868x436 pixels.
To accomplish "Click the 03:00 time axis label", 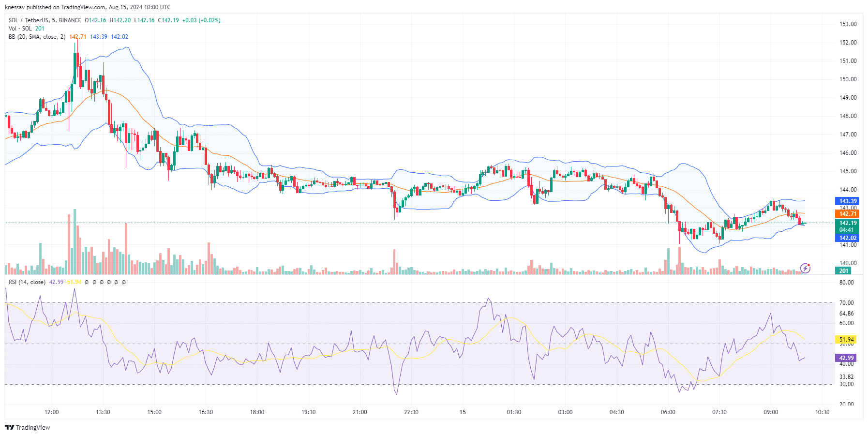I will [x=565, y=412].
